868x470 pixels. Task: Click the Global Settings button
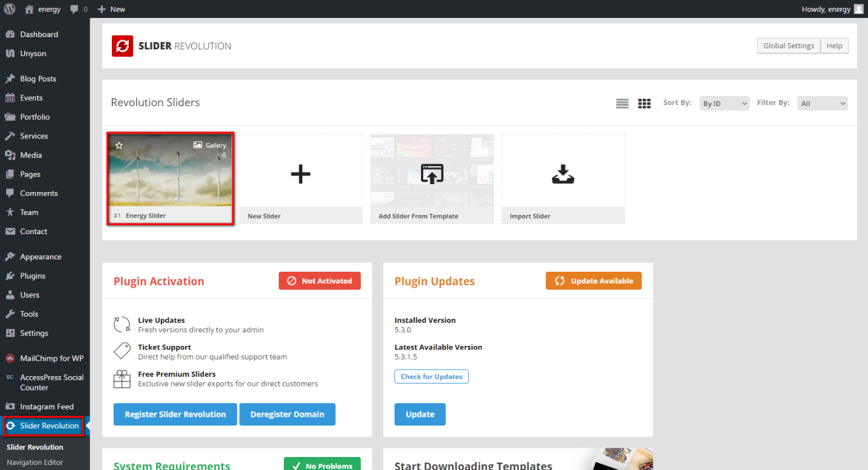(x=788, y=46)
